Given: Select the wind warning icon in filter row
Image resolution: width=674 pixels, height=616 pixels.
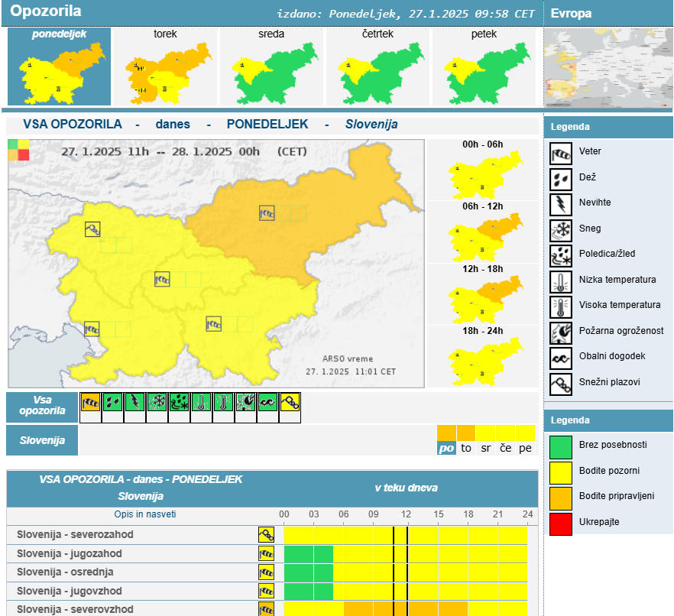Looking at the screenshot, I should coord(90,402).
